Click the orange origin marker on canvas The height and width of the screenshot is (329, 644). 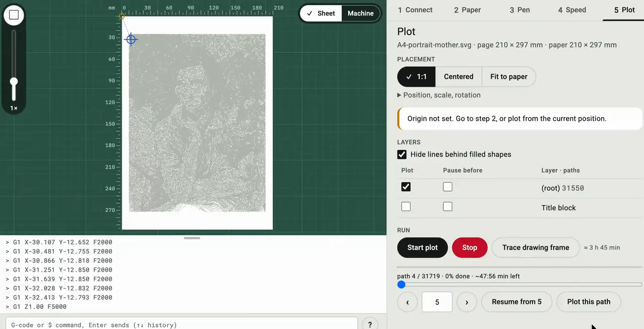(122, 17)
